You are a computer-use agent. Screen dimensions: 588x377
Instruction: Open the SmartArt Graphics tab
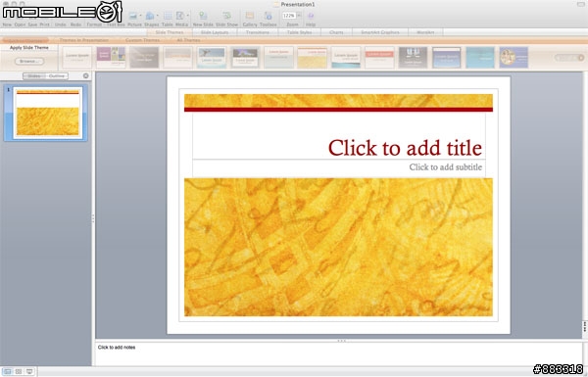click(x=380, y=32)
